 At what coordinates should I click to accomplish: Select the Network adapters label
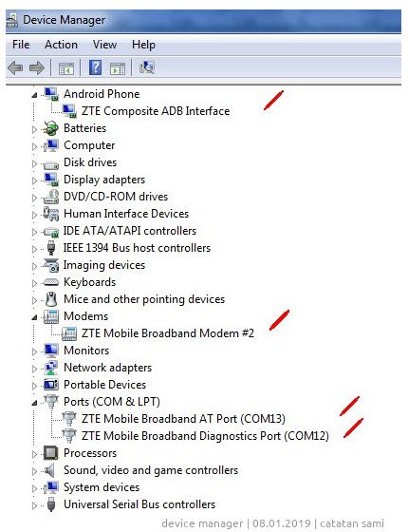click(108, 368)
